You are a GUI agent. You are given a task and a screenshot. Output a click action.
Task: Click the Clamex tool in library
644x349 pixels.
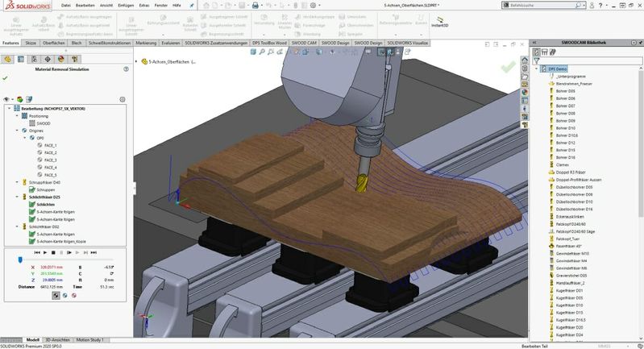coord(561,164)
